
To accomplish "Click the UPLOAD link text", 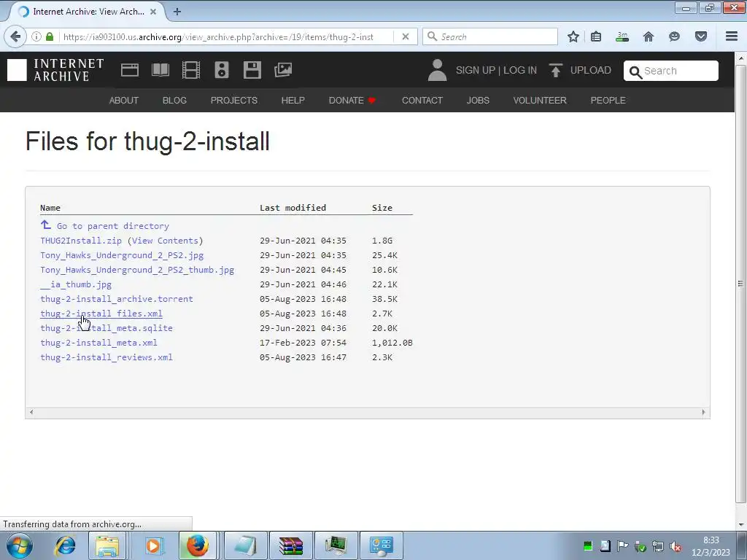I will click(591, 70).
